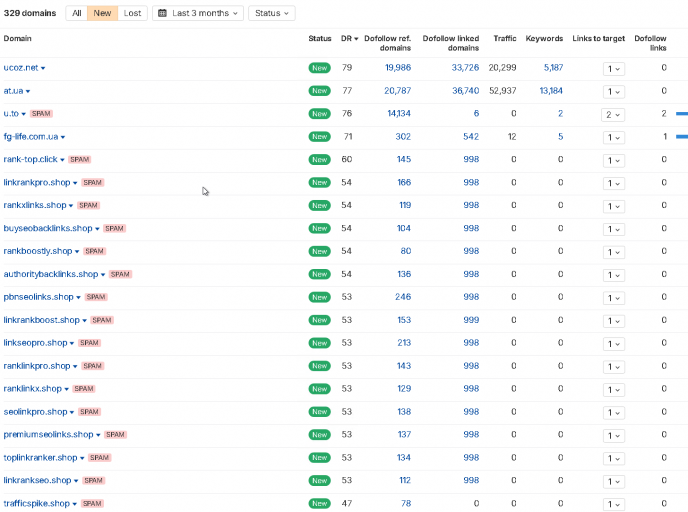Open the buyseobacklinks.shop domain link
Image resolution: width=688 pixels, height=512 pixels.
(x=48, y=228)
